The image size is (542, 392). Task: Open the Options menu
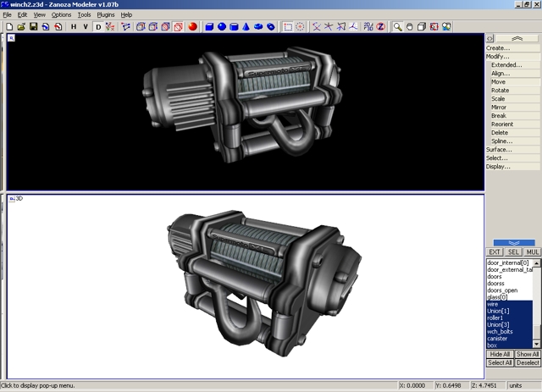tap(61, 15)
